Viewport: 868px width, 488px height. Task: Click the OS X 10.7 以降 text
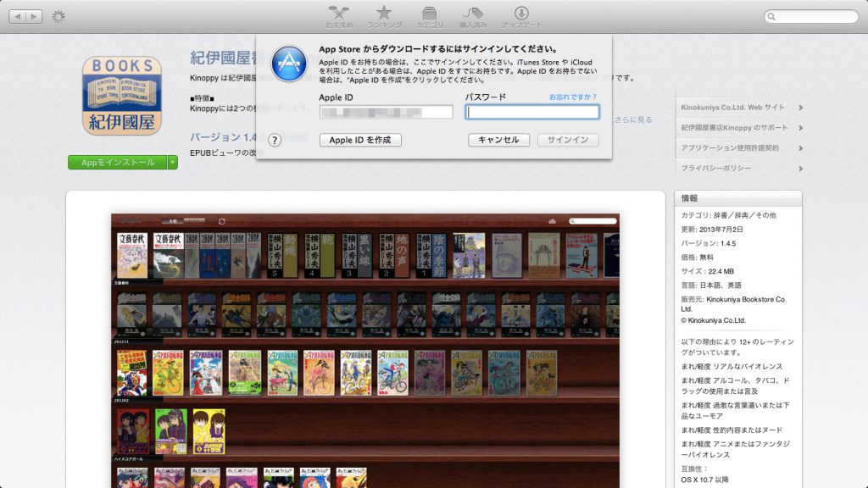pos(704,480)
